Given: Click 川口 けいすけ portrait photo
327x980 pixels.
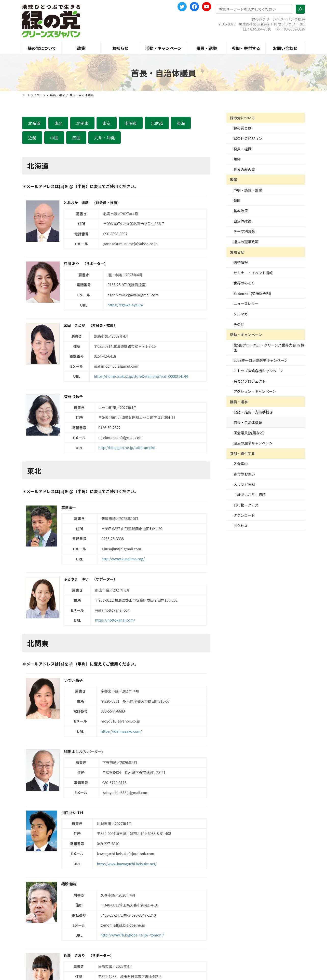Looking at the screenshot, I should point(42,831).
